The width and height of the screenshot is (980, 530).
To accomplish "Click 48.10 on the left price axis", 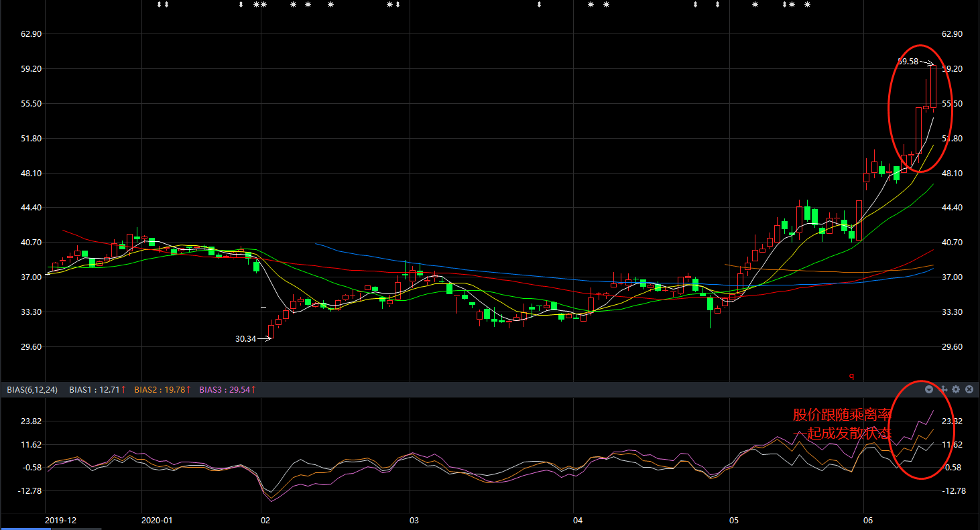I will pyautogui.click(x=32, y=174).
